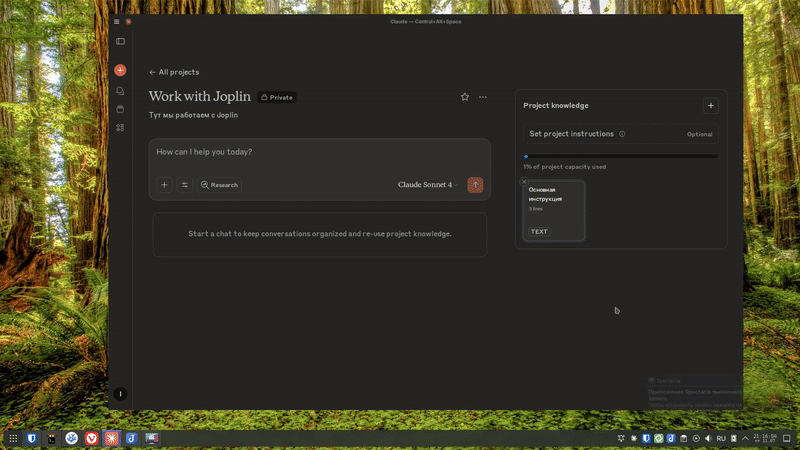Open Projects from the sidebar

(x=120, y=109)
